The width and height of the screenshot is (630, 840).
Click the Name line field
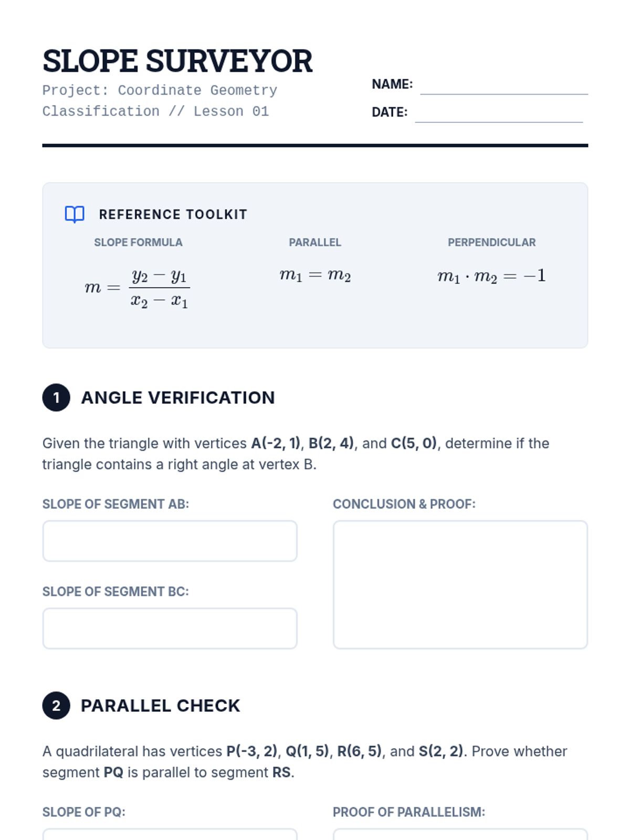(503, 86)
